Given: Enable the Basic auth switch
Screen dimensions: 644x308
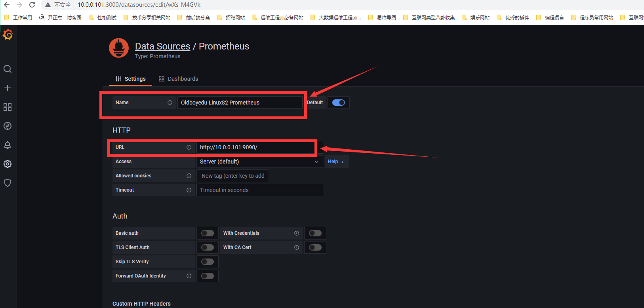Looking at the screenshot, I should point(208,233).
